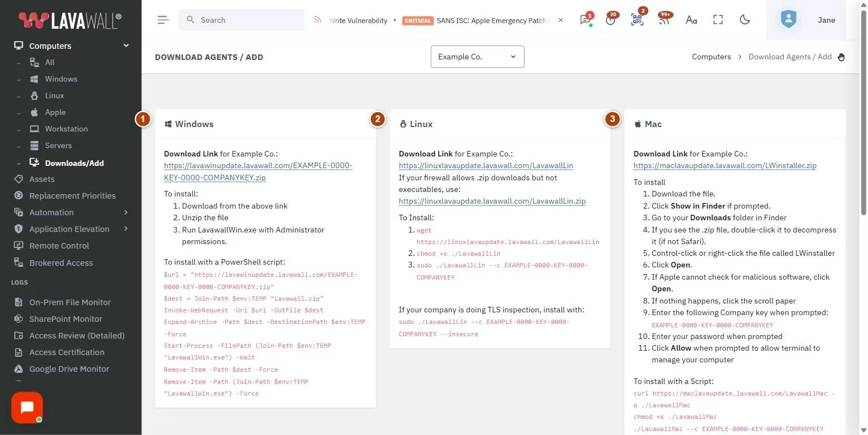Click the Remote Control icon

pyautogui.click(x=19, y=246)
